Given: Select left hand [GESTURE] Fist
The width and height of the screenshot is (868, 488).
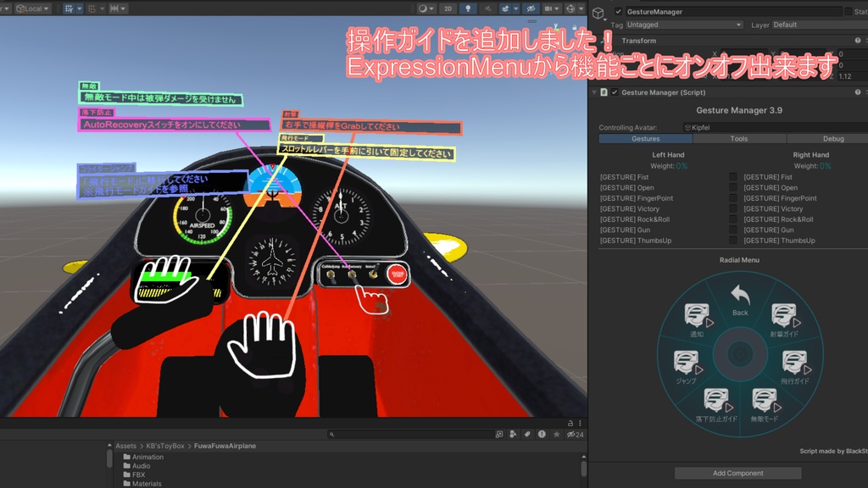Looking at the screenshot, I should tap(624, 177).
